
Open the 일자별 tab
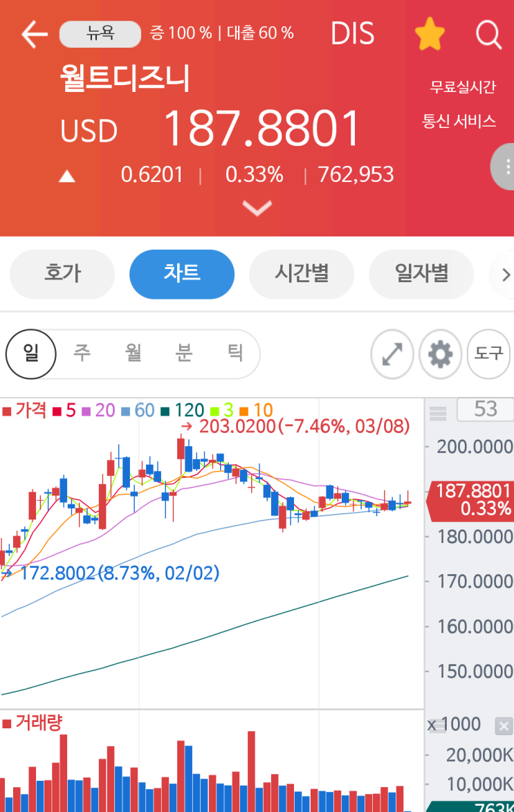pyautogui.click(x=421, y=274)
